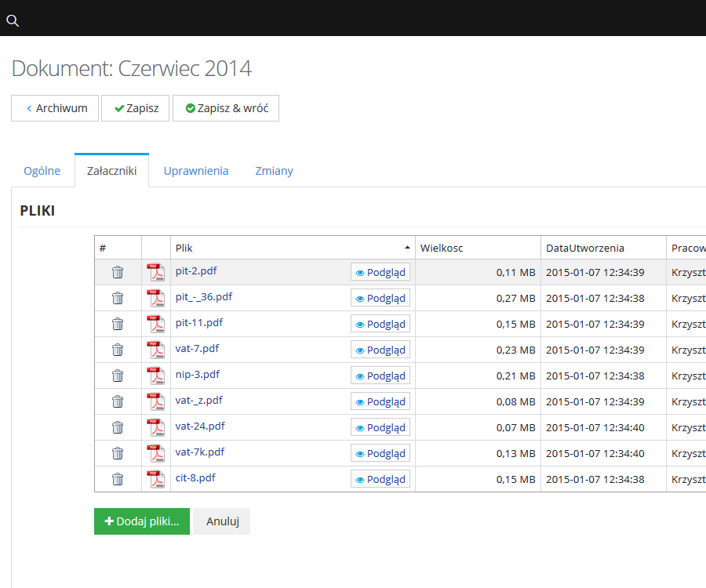The height and width of the screenshot is (588, 706).
Task: Click the PDF icon for vat-_z.pdf
Action: [156, 401]
